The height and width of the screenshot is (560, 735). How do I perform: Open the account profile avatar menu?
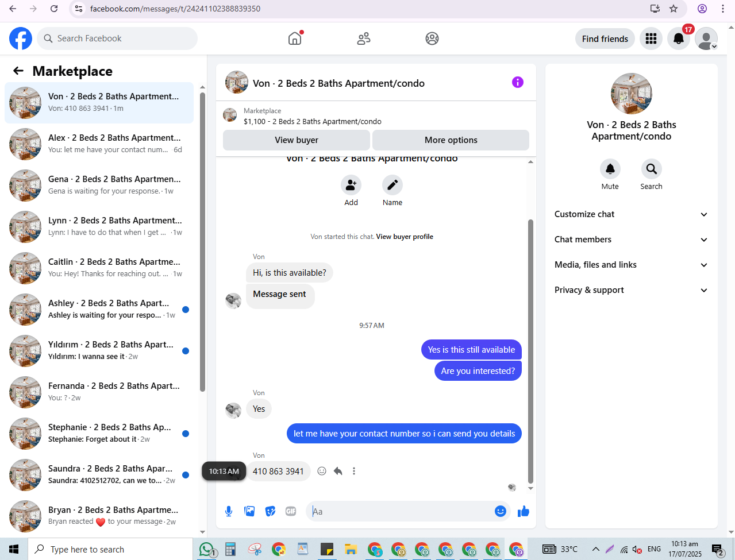[x=706, y=38]
